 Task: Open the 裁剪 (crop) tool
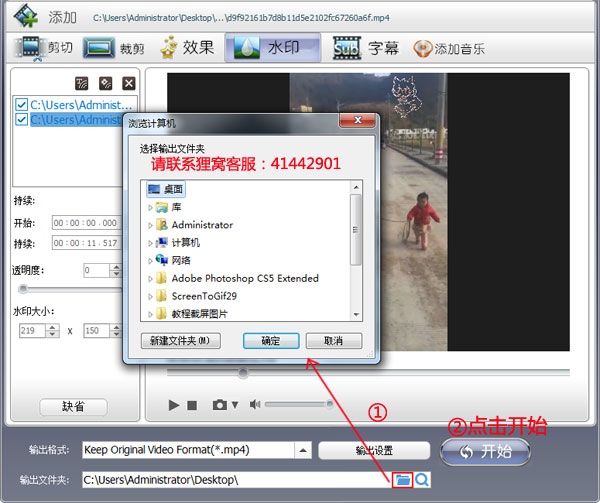pyautogui.click(x=114, y=48)
